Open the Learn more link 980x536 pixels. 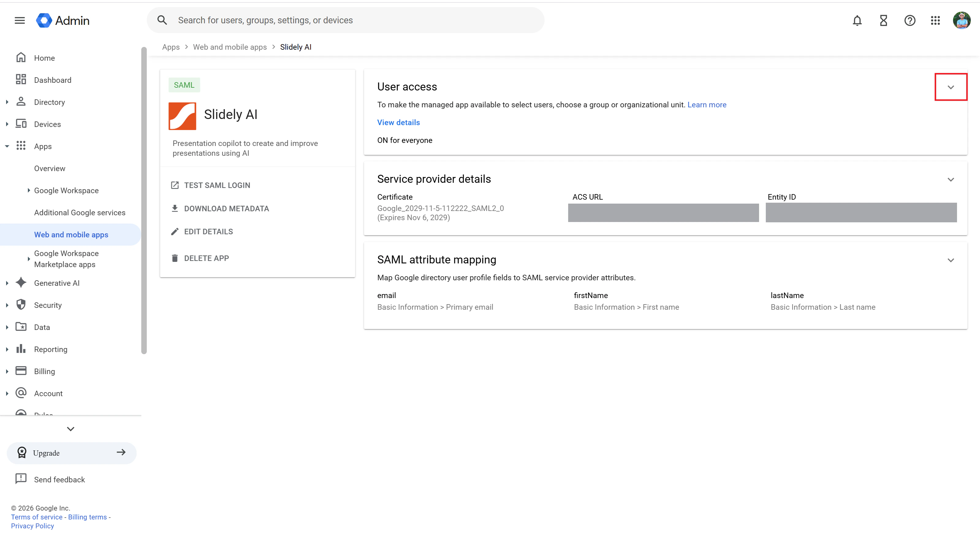coord(707,105)
